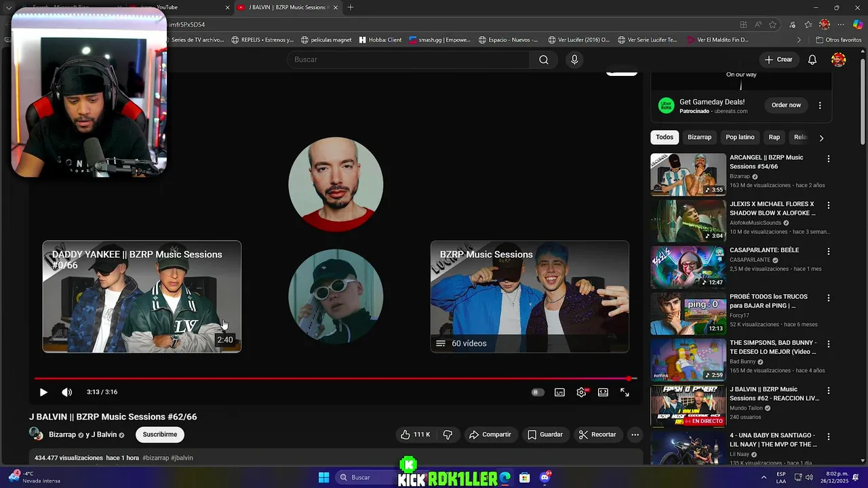Open the peliculas magnet bookmark
This screenshot has height=488, width=868.
[x=326, y=40]
